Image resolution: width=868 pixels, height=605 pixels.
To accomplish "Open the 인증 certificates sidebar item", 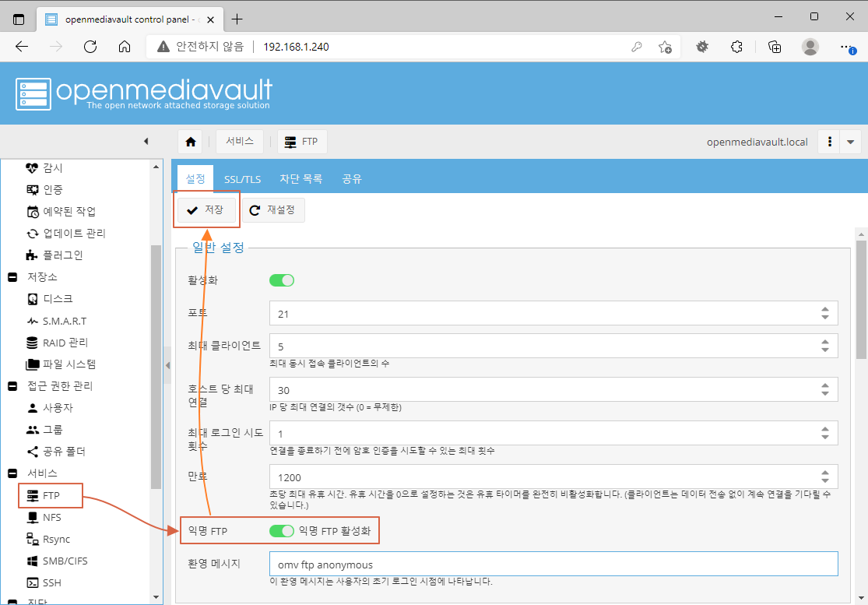I will point(44,189).
